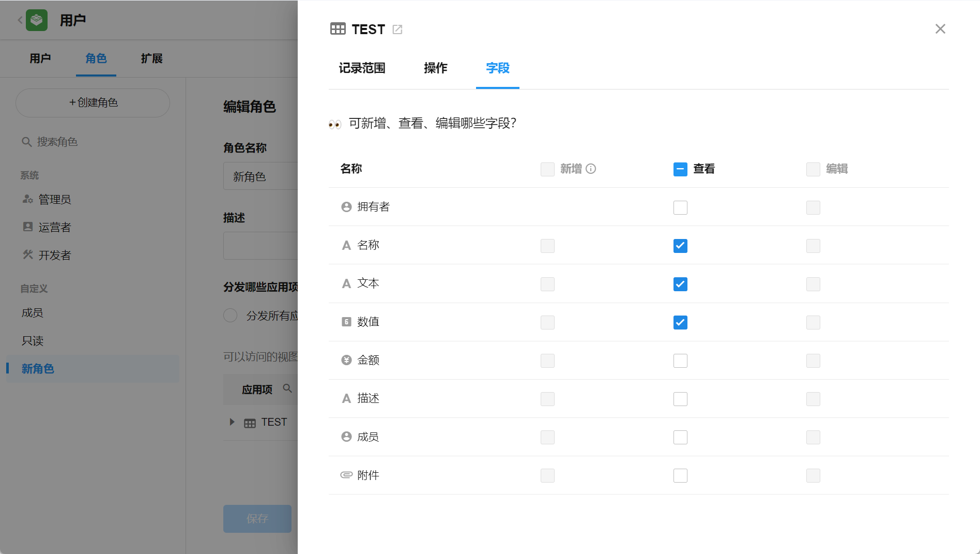The image size is (980, 554).
Task: Toggle the 查看 column header checkbox
Action: (x=680, y=169)
